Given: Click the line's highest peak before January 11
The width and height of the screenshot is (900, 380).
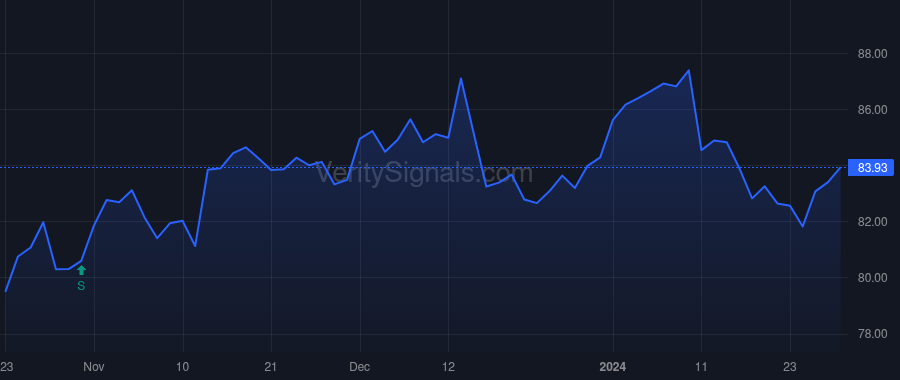Looking at the screenshot, I should (x=689, y=70).
